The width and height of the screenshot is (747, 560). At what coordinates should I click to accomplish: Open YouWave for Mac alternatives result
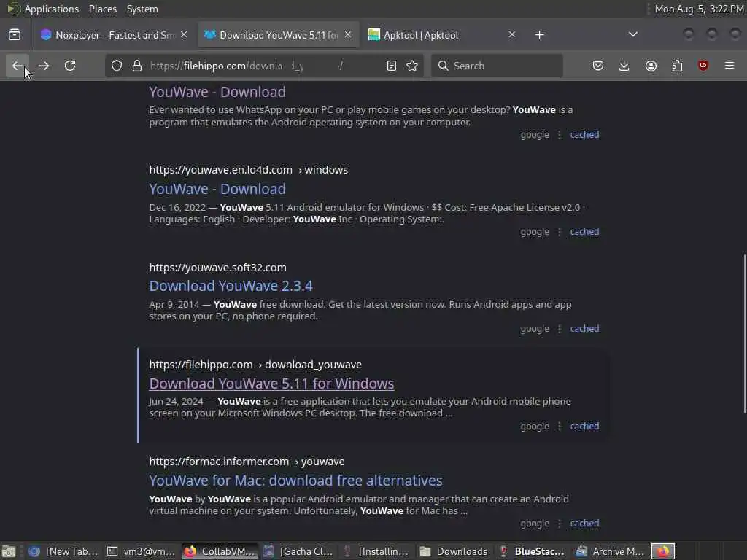point(295,481)
